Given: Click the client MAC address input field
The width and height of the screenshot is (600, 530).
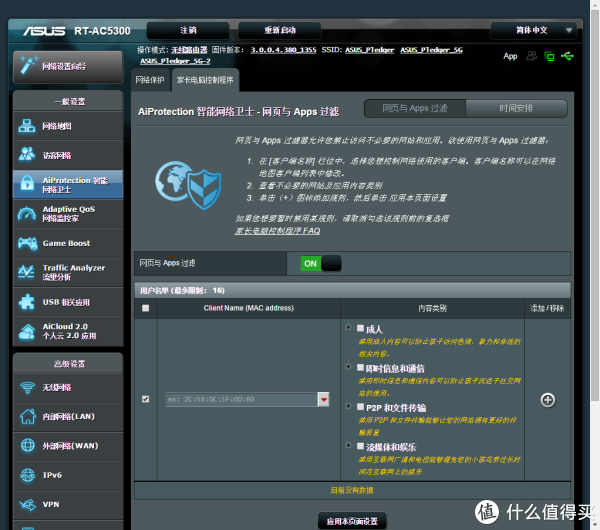Looking at the screenshot, I should point(241,400).
